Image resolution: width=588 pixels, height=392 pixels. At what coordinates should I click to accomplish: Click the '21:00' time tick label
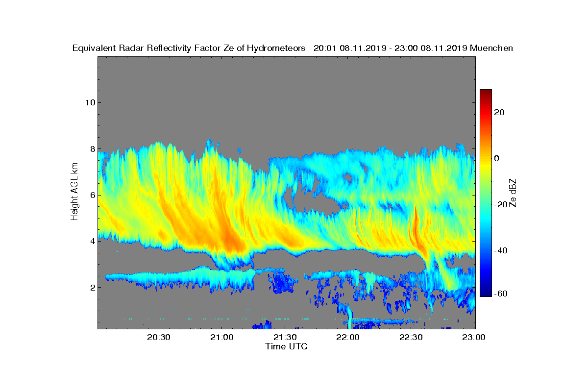[x=222, y=337]
